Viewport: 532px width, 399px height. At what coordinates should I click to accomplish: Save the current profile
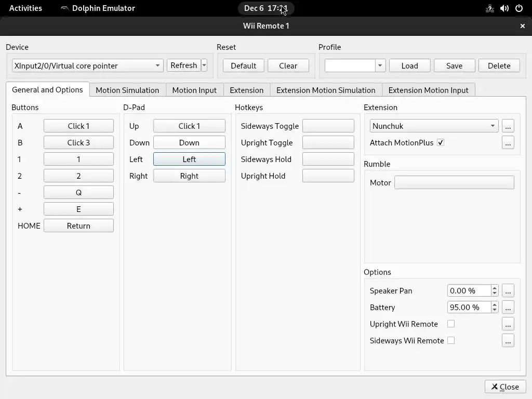pyautogui.click(x=454, y=65)
